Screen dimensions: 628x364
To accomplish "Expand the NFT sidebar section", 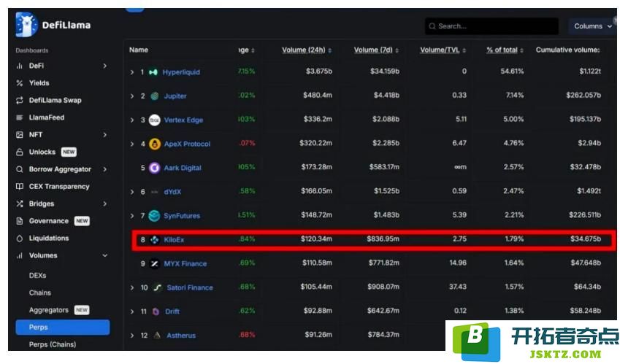I will pos(105,135).
